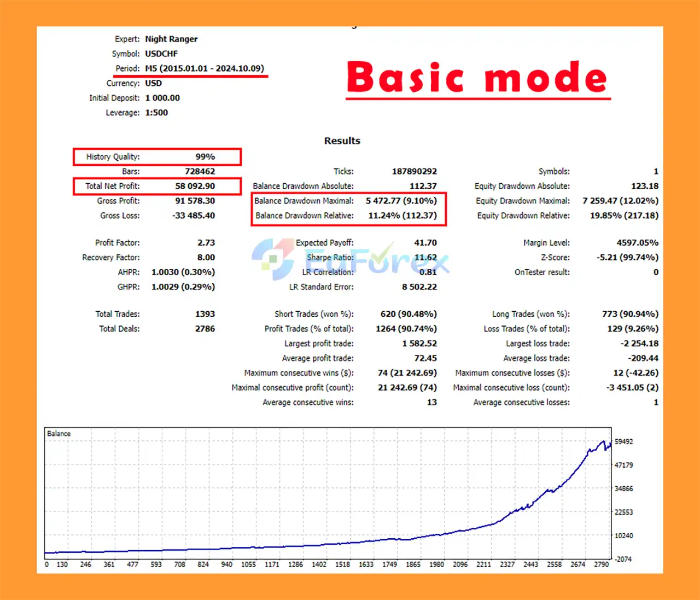Click the 2790 tick on chart x-axis

601,564
